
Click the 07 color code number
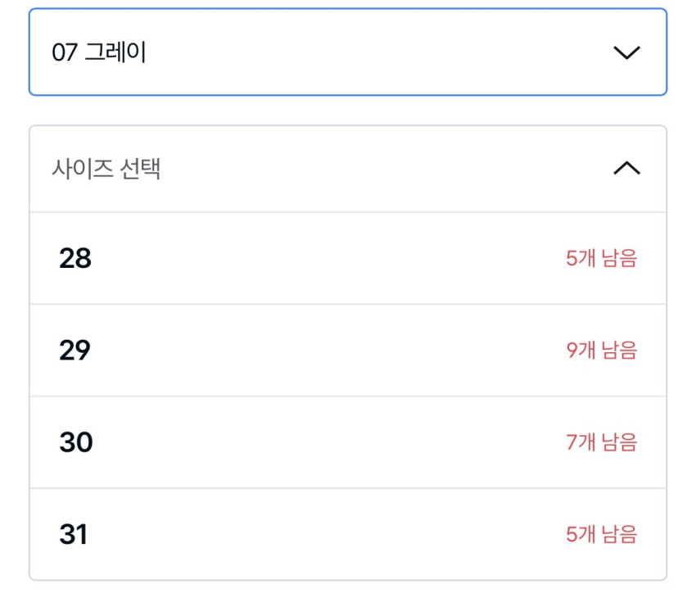(64, 52)
